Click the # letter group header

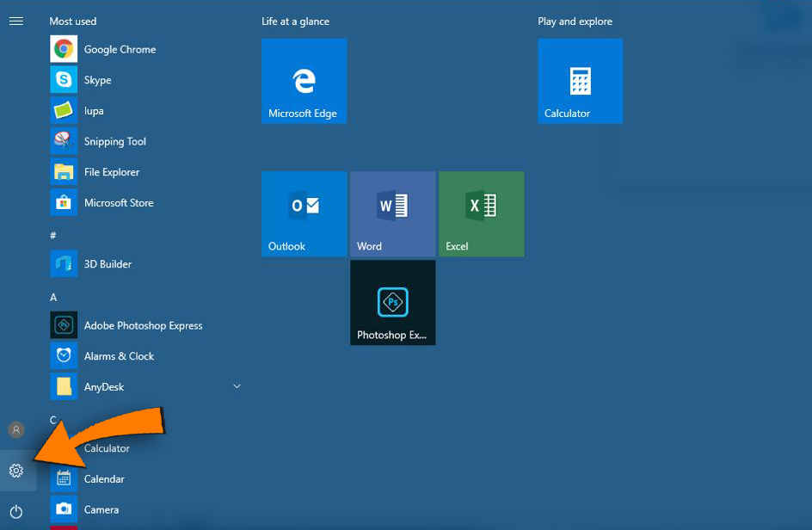pos(52,236)
